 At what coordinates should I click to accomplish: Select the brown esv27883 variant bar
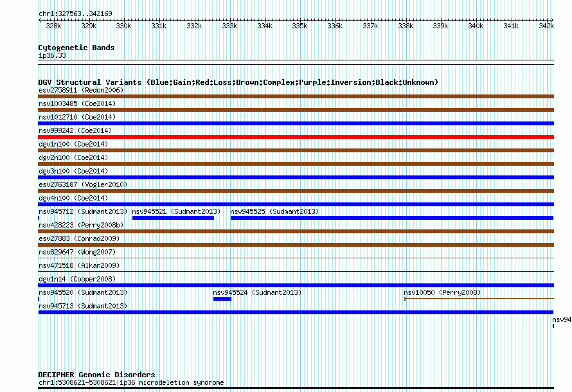tap(296, 245)
